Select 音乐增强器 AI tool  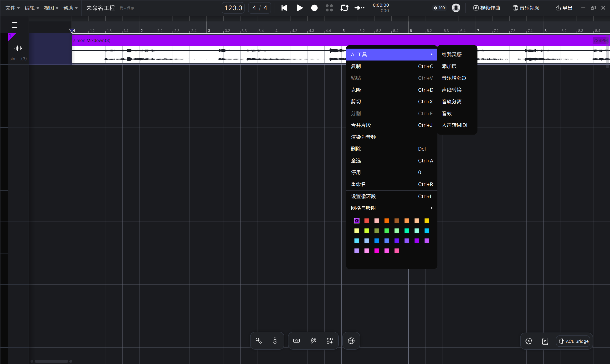tap(457, 78)
